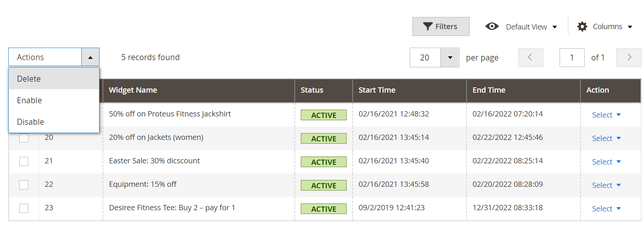Click the Filters funnel icon
The width and height of the screenshot is (644, 228).
pos(428,26)
